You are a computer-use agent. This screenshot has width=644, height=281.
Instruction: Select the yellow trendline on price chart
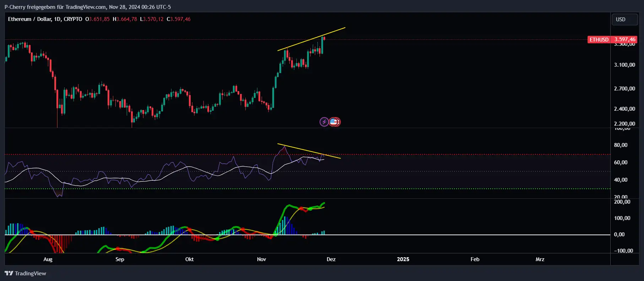coord(311,39)
